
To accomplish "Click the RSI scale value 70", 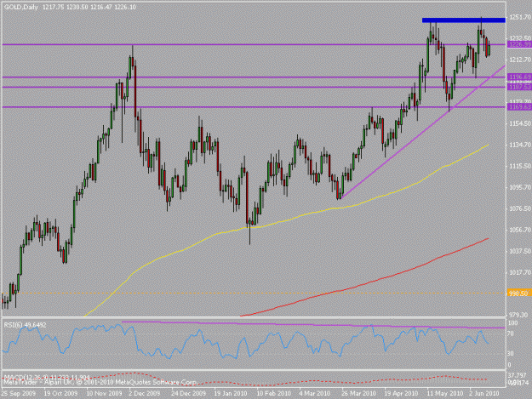I will pyautogui.click(x=511, y=333).
